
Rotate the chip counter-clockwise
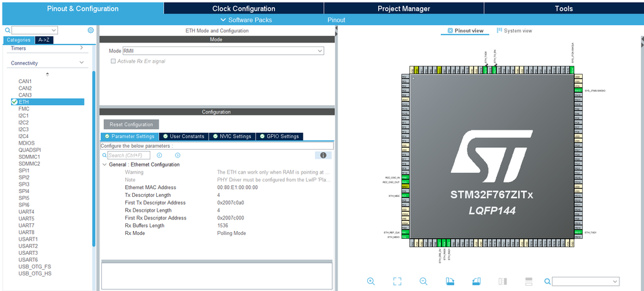click(x=476, y=281)
